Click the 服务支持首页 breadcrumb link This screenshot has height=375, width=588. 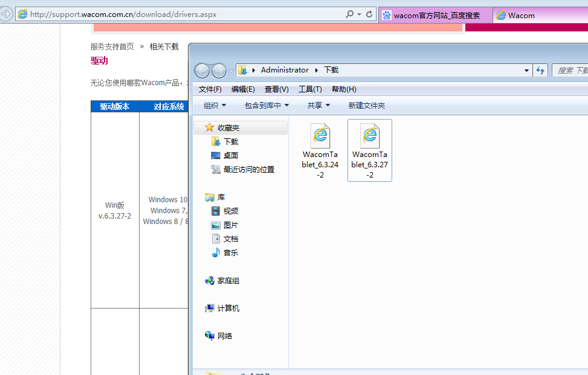pyautogui.click(x=112, y=46)
